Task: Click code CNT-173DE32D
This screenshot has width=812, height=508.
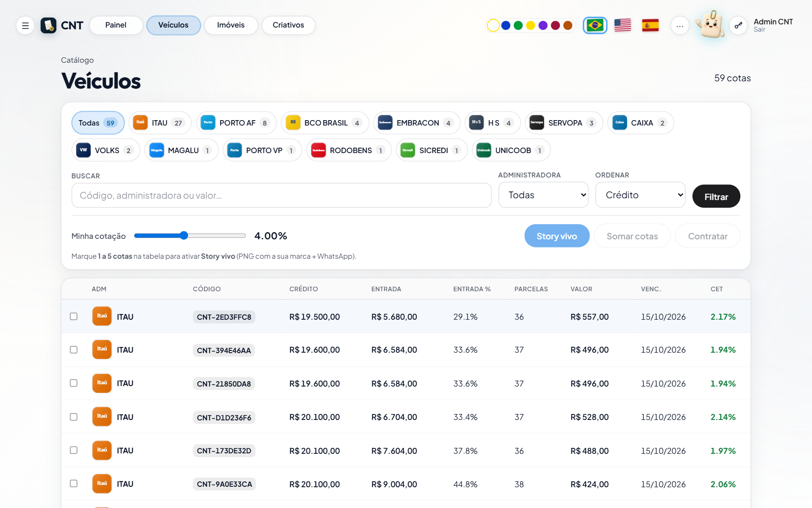Action: point(224,451)
